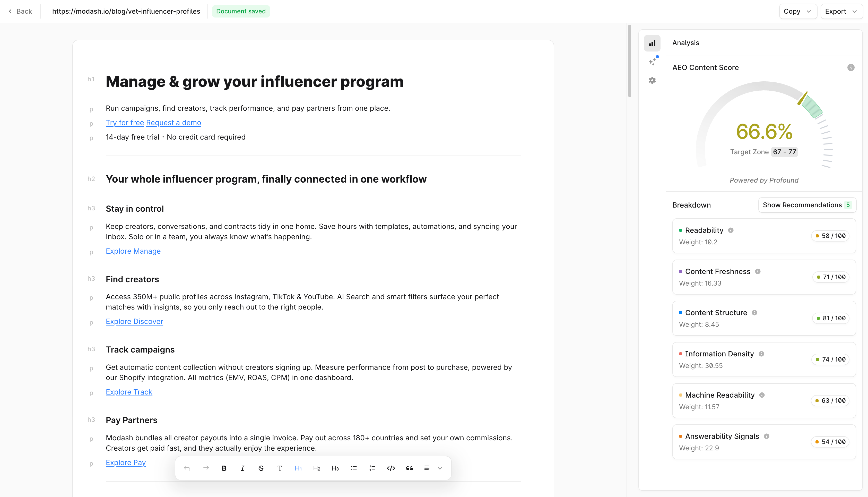
Task: Insert a code block
Action: [391, 468]
